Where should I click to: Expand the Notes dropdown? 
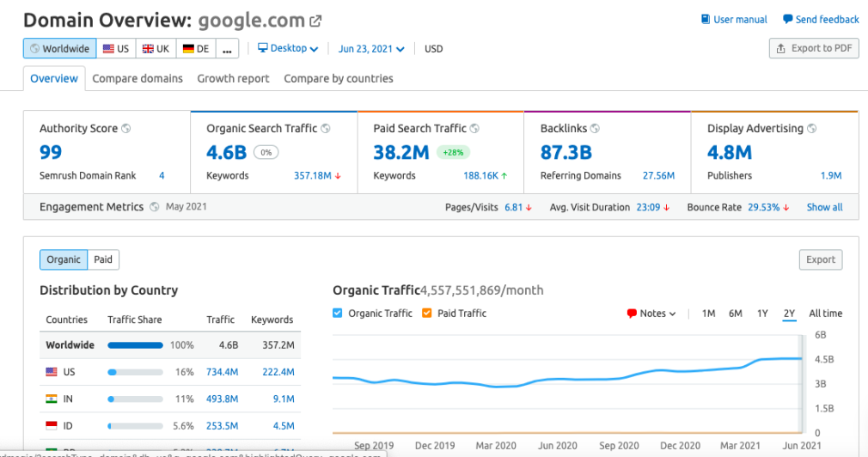[651, 314]
